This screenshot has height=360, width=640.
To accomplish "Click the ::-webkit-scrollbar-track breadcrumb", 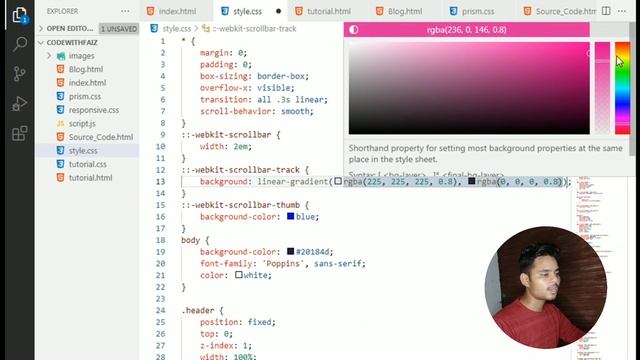I will click(x=254, y=29).
